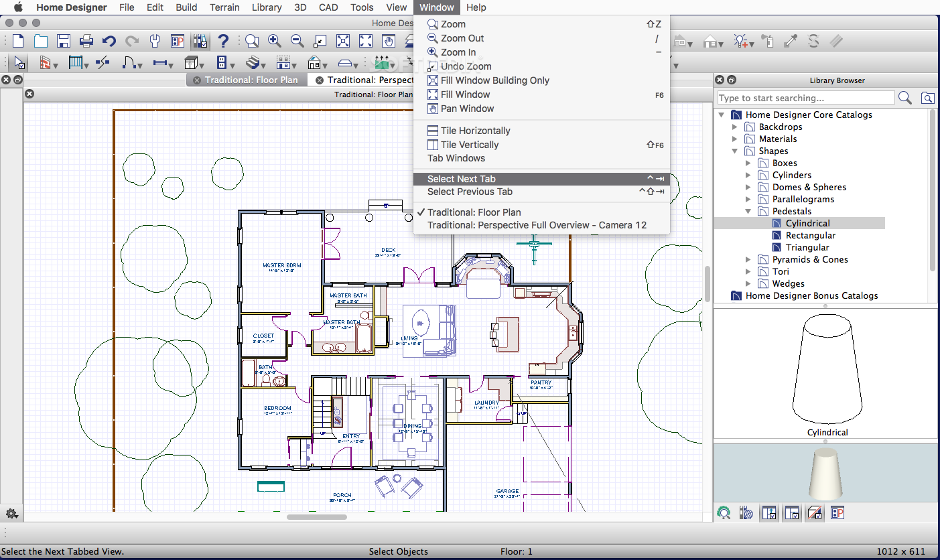
Task: Click the horizontal scrollbar below the floor plan
Action: tap(317, 517)
